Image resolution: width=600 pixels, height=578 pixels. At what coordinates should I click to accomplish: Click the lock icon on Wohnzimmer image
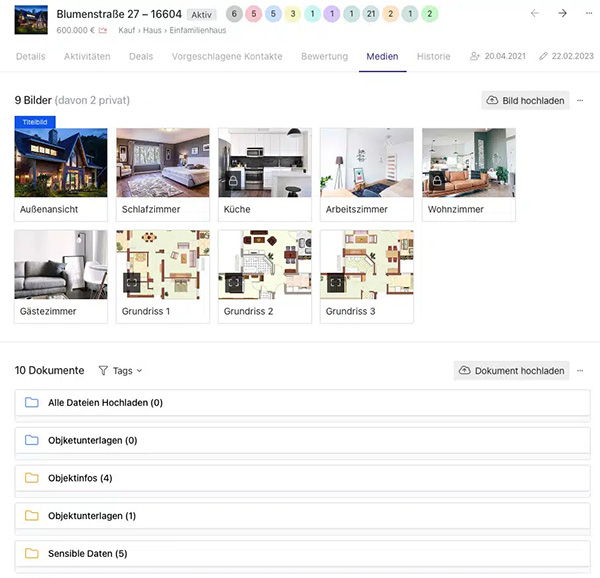[437, 181]
